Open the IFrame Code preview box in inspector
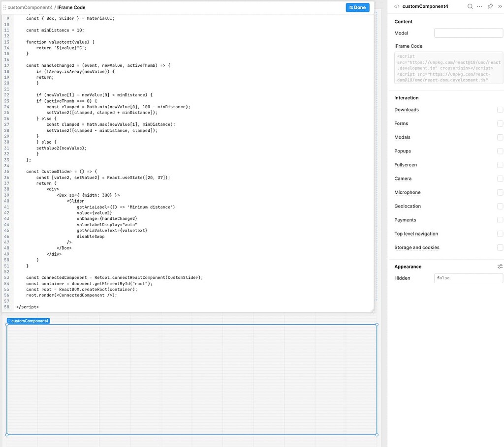Image resolution: width=504 pixels, height=447 pixels. [448, 68]
